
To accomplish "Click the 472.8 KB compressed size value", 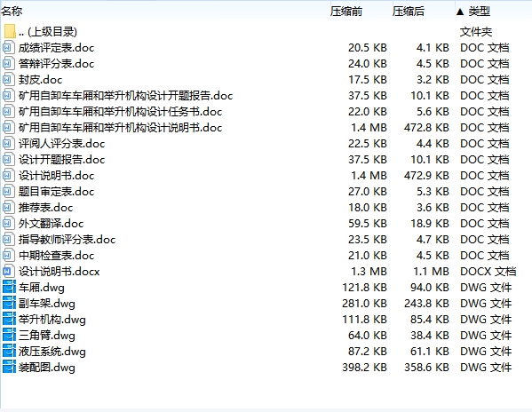I will pyautogui.click(x=426, y=127).
